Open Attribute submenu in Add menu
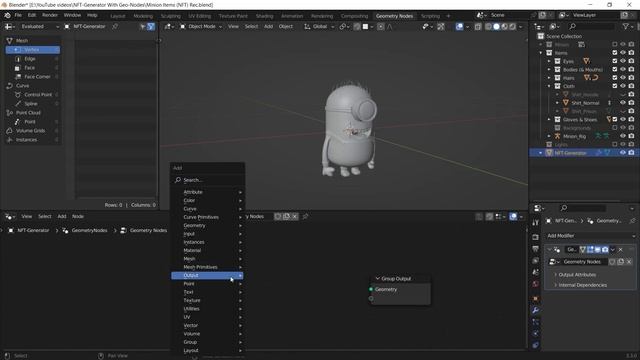Viewport: 640px width, 360px height. click(207, 192)
